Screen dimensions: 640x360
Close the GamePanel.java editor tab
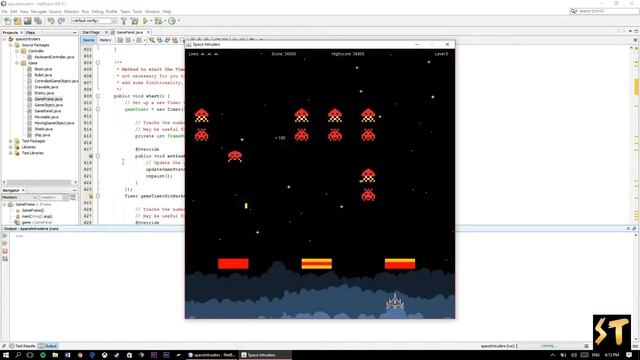[148, 32]
